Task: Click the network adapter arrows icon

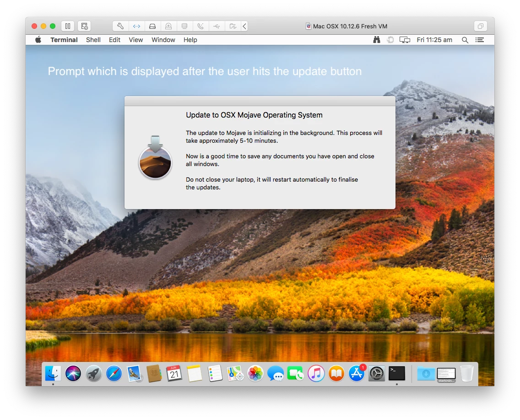Action: (x=136, y=26)
